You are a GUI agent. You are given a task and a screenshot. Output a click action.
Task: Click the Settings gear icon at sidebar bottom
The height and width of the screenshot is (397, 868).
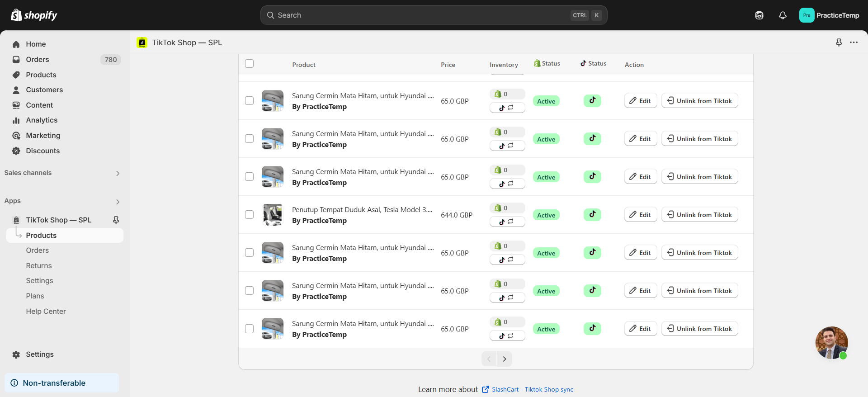16,354
